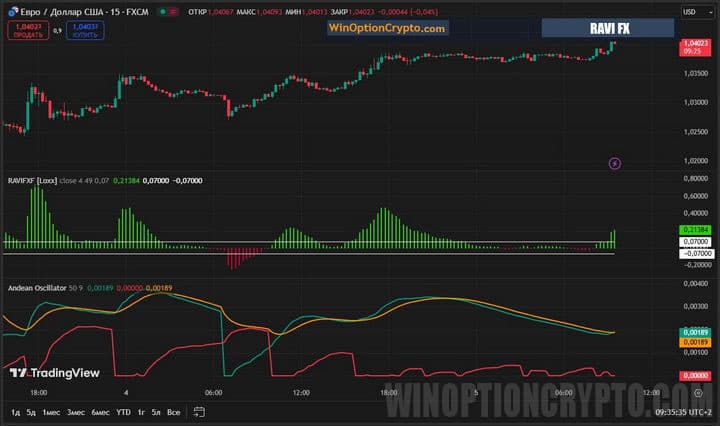
Task: Select the 1д time range
Action: [15, 411]
